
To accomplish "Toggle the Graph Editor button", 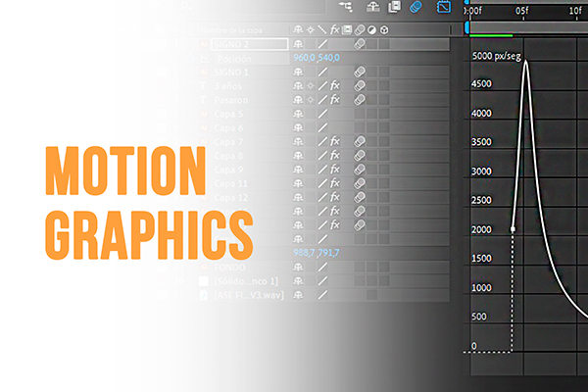I will point(444,7).
